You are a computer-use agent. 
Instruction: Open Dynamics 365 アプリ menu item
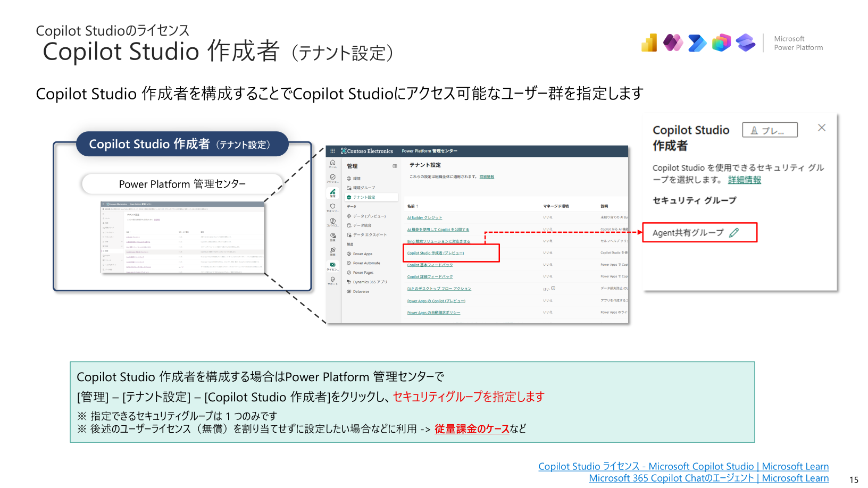point(367,282)
